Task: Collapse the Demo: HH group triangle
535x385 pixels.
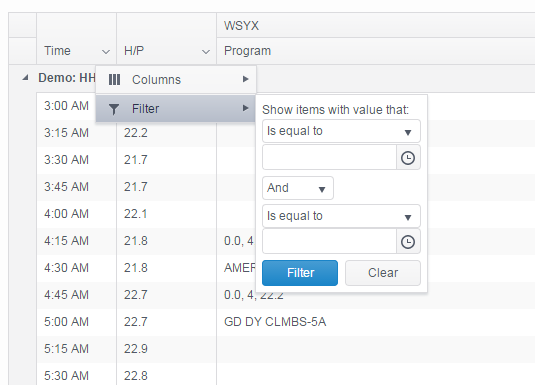Action: pos(25,78)
